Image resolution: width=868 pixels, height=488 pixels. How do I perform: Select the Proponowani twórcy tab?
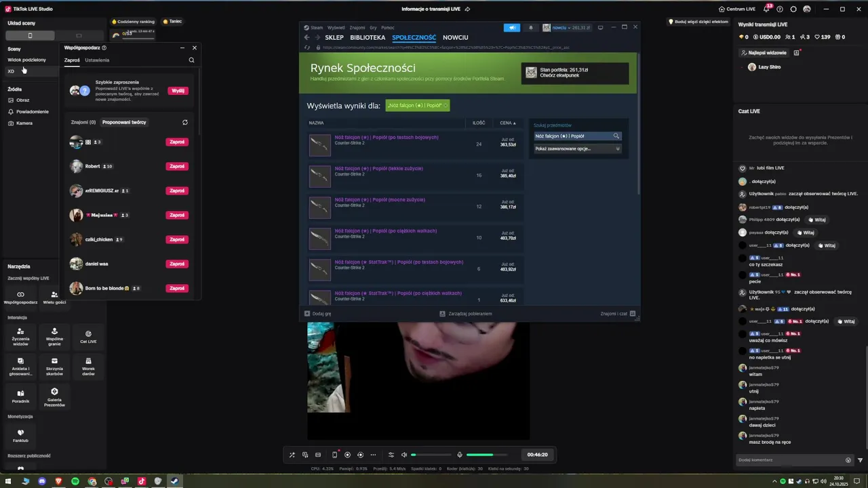(x=124, y=122)
